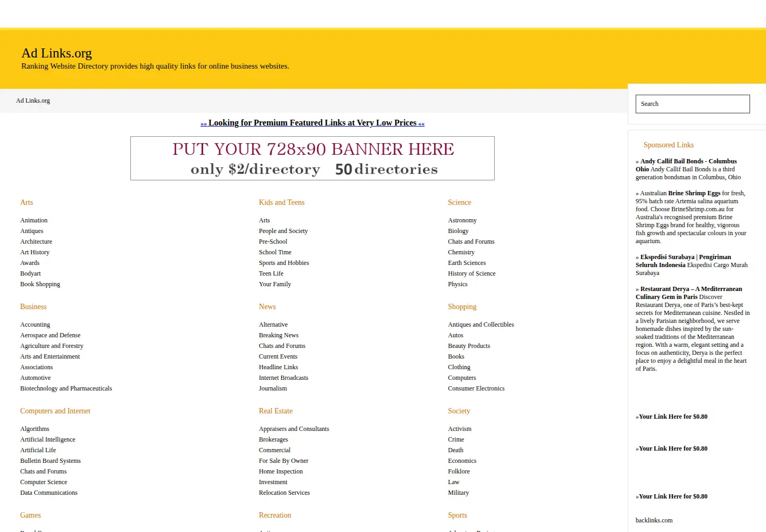Visit the Brine Shrimp Eggs sponsored link
This screenshot has width=766, height=532.
pos(694,193)
